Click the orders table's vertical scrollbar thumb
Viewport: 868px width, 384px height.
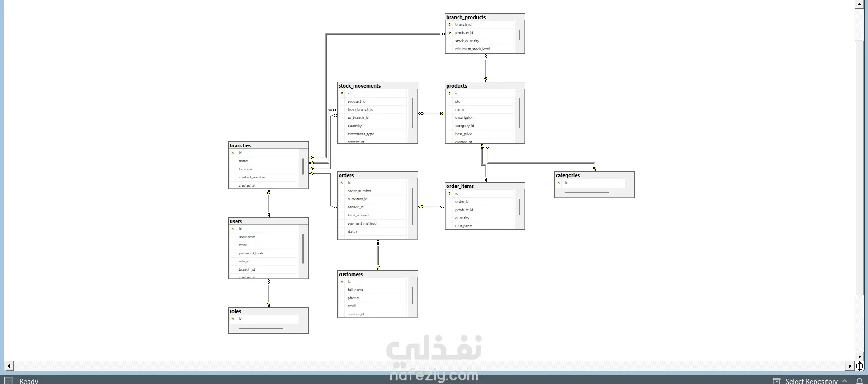click(412, 206)
